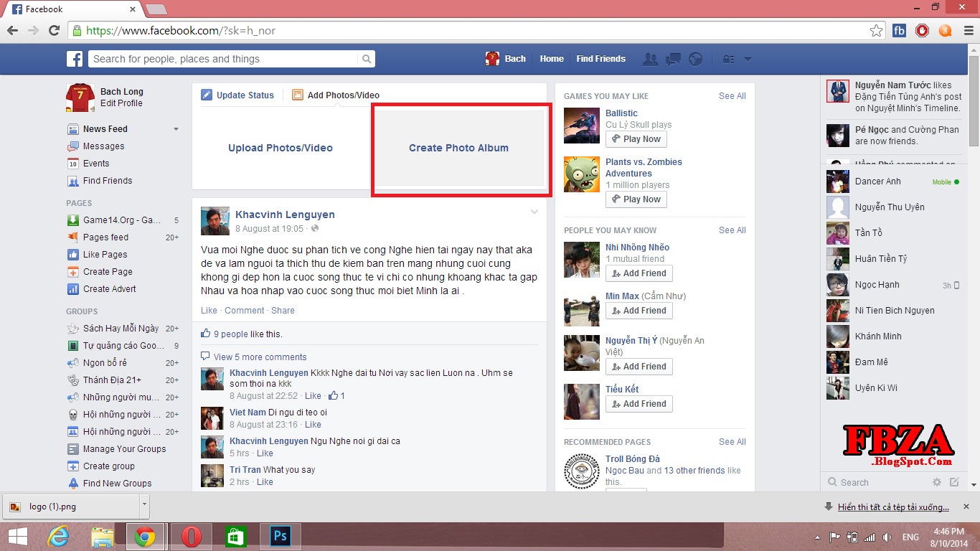Go back using Chrome's back arrow
Viewport: 980px width, 551px height.
(13, 31)
